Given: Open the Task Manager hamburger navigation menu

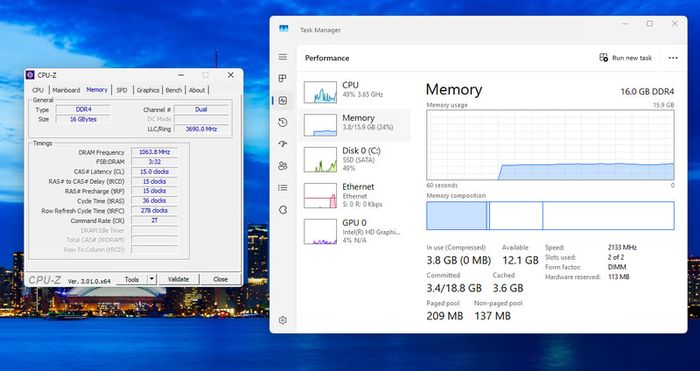Looking at the screenshot, I should [x=283, y=57].
